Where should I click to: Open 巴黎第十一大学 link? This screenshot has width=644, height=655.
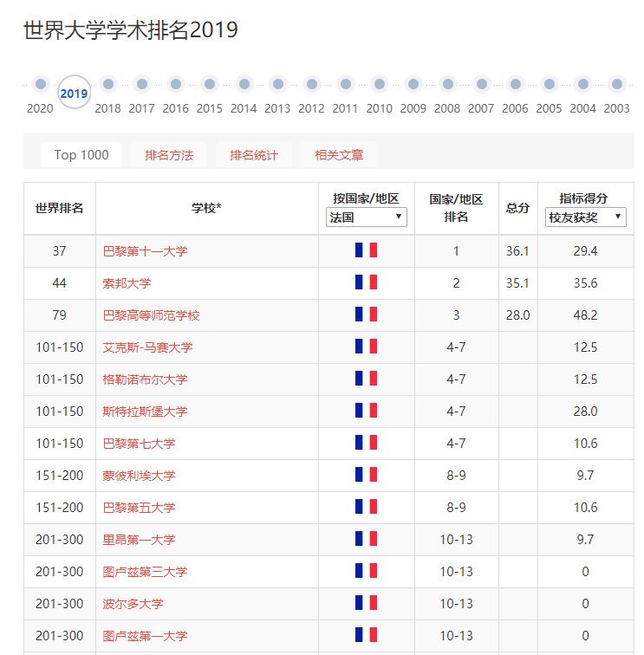coord(145,251)
